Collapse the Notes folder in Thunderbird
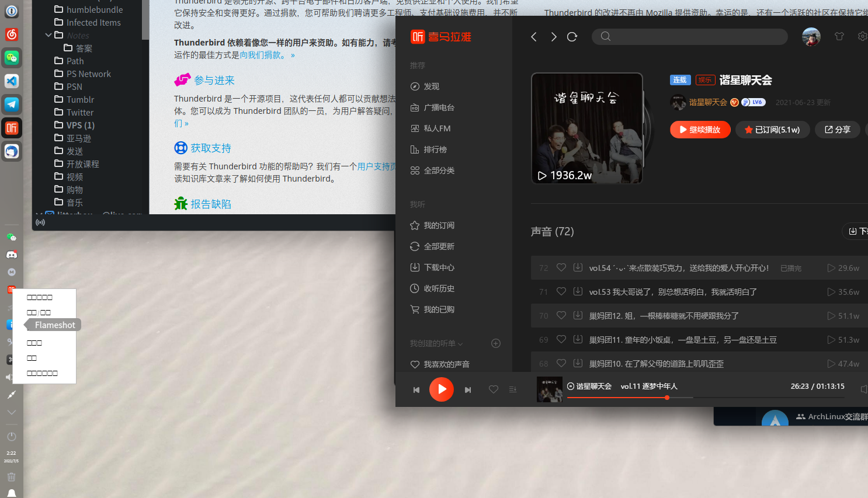The height and width of the screenshot is (498, 868). (x=48, y=35)
